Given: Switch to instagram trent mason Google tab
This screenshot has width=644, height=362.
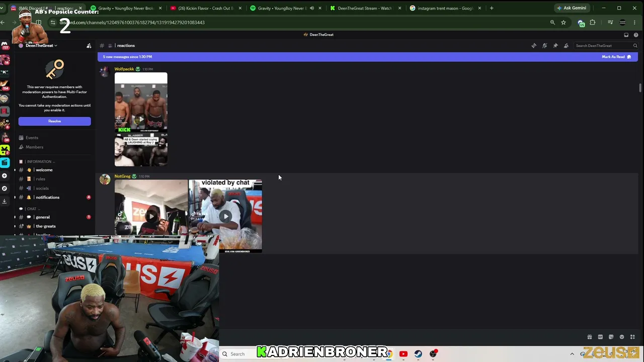Looking at the screenshot, I should [445, 8].
